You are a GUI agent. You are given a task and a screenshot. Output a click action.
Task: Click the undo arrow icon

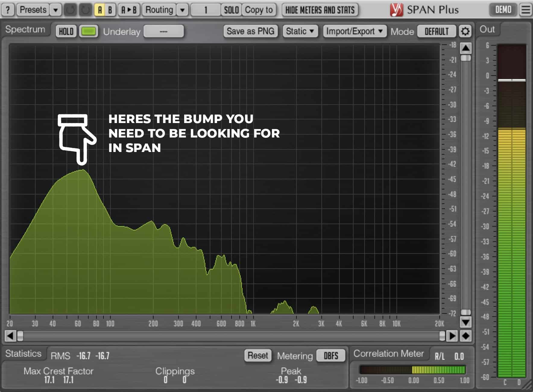tap(70, 10)
